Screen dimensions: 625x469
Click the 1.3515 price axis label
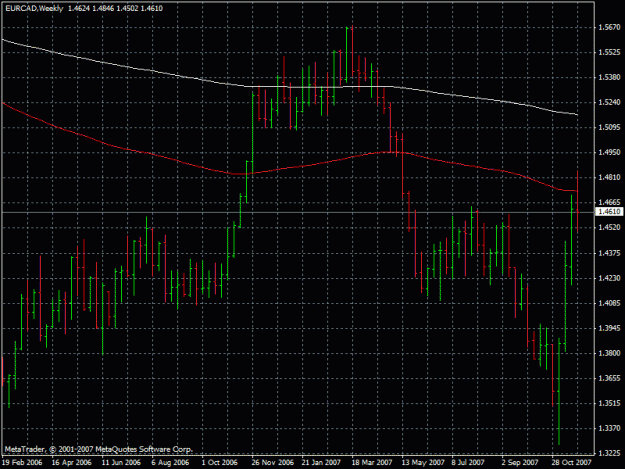[x=609, y=403]
